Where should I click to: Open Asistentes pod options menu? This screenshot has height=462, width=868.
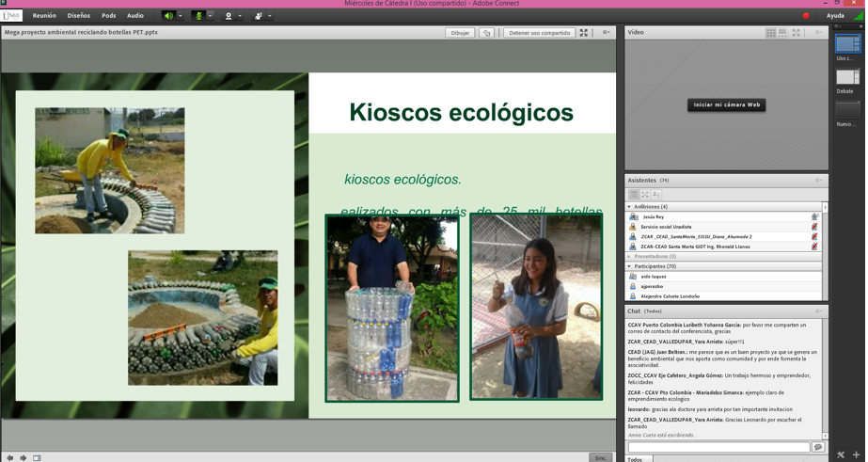[x=818, y=181]
